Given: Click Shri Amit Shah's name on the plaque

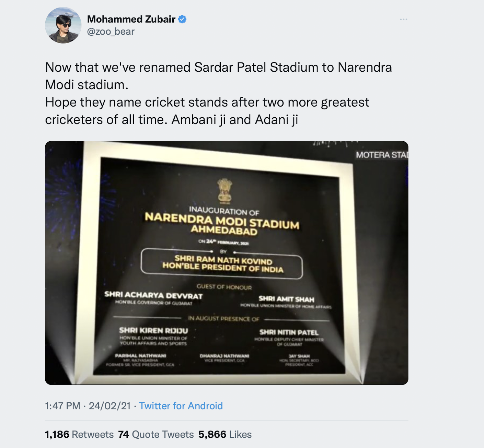Looking at the screenshot, I should coord(286,299).
